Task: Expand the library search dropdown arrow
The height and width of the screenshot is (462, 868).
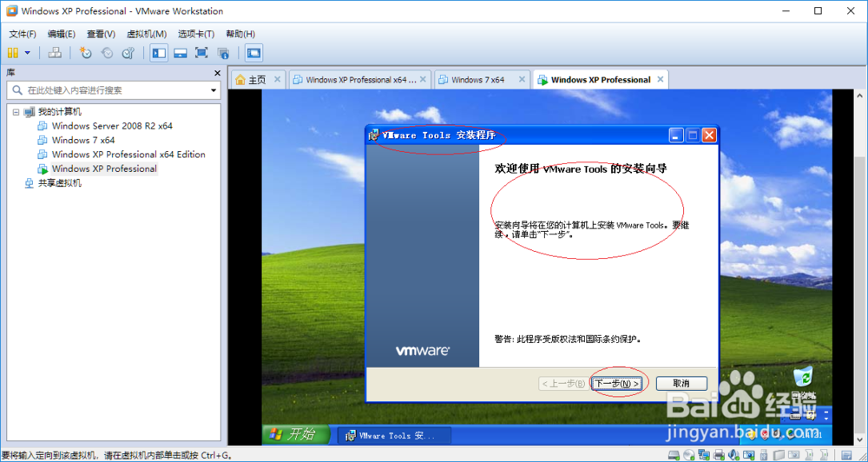Action: pyautogui.click(x=214, y=90)
